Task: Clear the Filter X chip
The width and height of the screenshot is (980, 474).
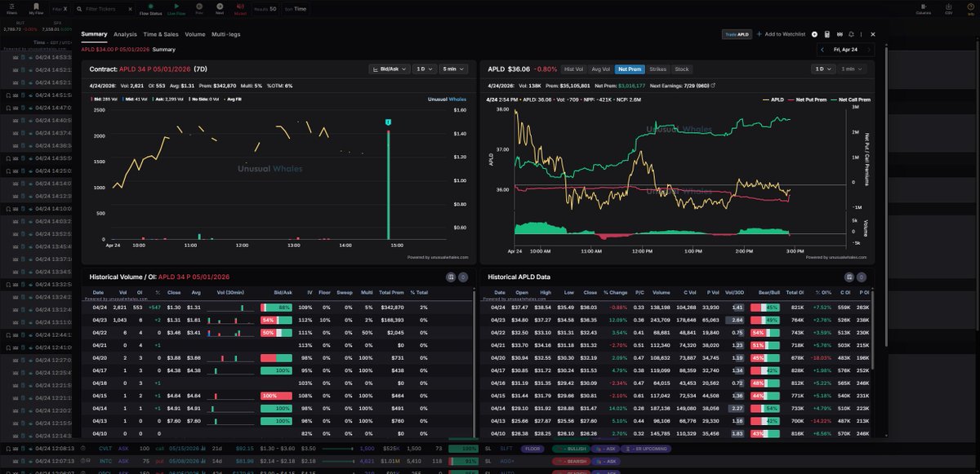Action: (60, 9)
